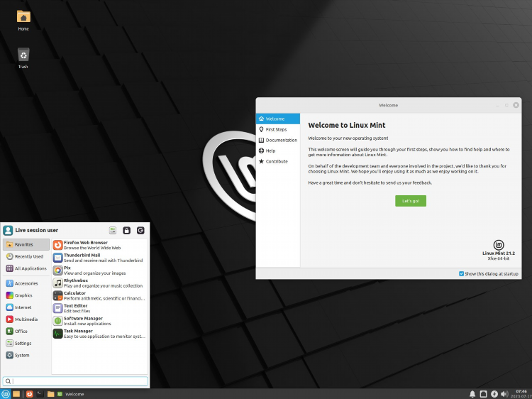Open the Multimedia category

coord(26,319)
